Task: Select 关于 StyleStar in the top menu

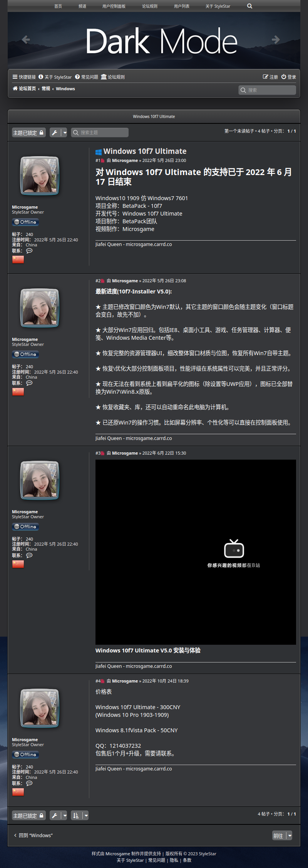Action: pos(218,6)
